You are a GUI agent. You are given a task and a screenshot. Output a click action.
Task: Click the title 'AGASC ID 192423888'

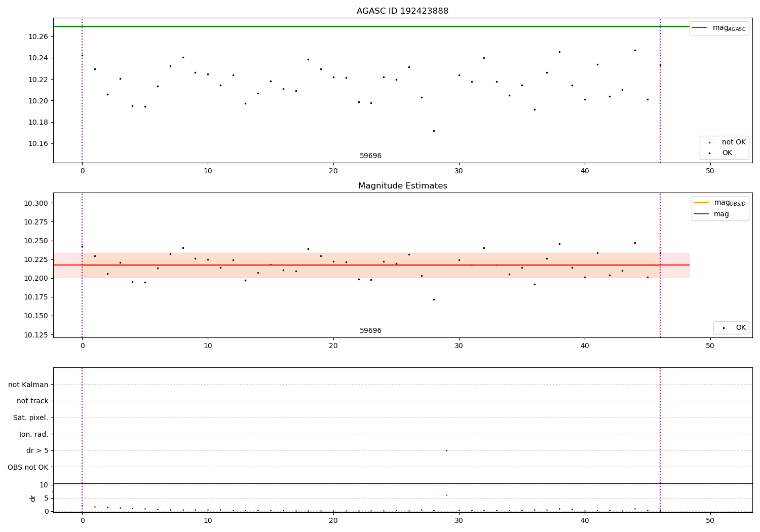click(x=402, y=11)
